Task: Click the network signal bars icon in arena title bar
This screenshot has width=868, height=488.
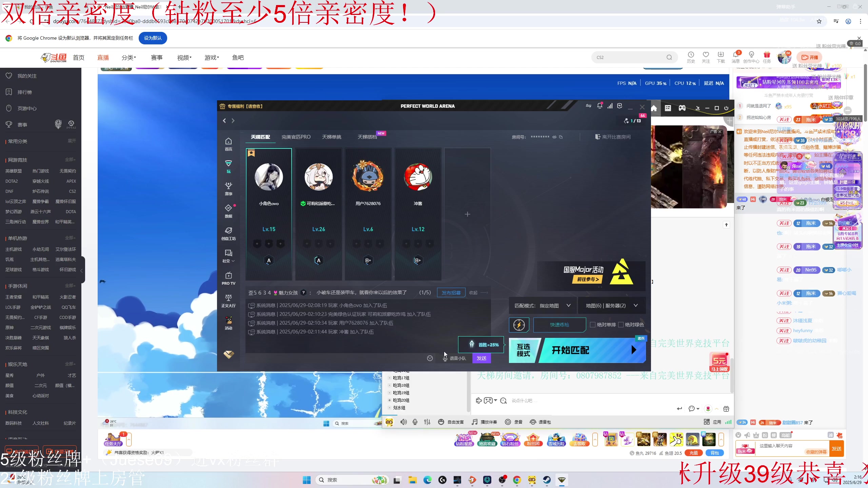Action: click(610, 106)
